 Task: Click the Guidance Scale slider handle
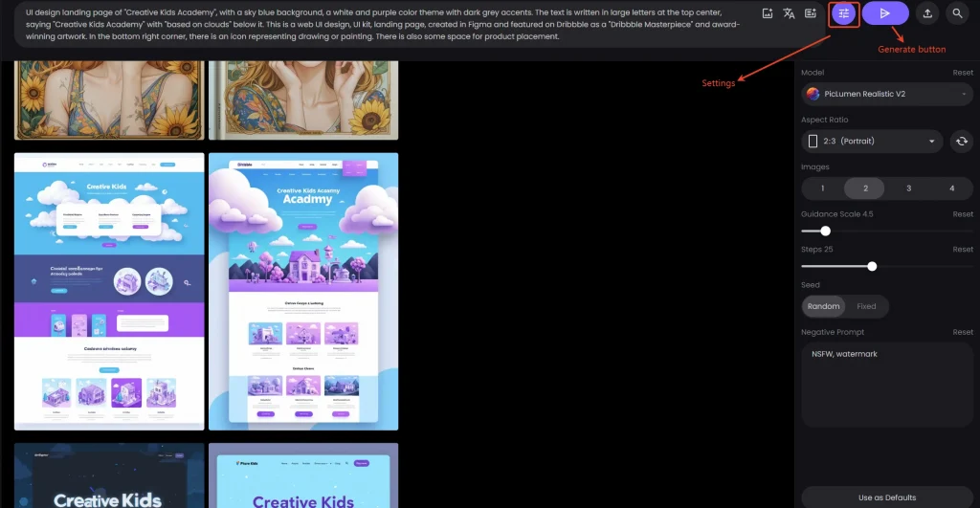pyautogui.click(x=825, y=231)
